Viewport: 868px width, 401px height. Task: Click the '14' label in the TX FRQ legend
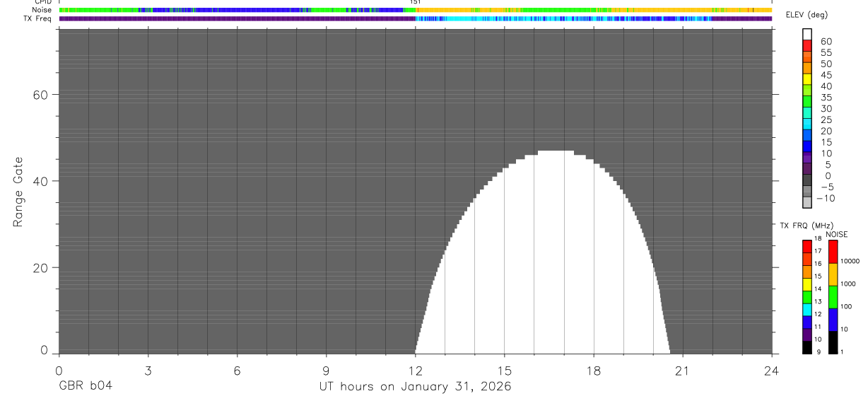coord(818,289)
